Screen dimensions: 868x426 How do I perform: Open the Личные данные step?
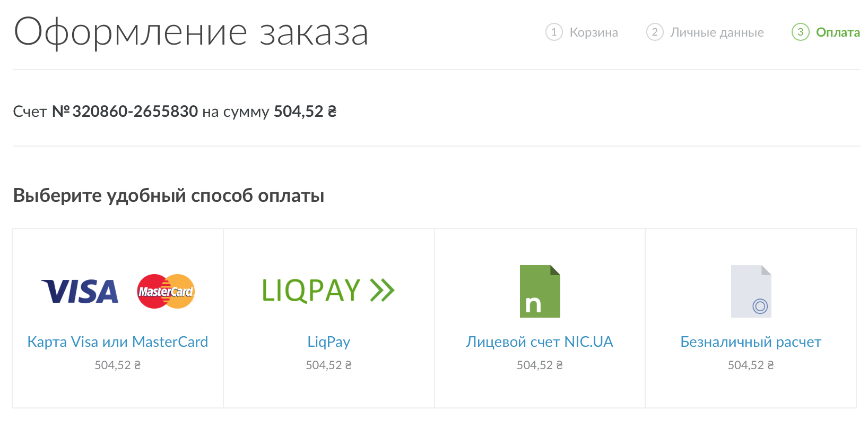(x=717, y=32)
